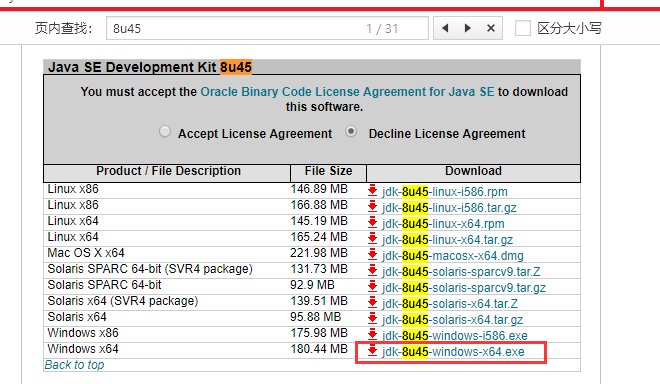This screenshot has width=660, height=384.
Task: Close the find-in-page bar
Action: (490, 28)
